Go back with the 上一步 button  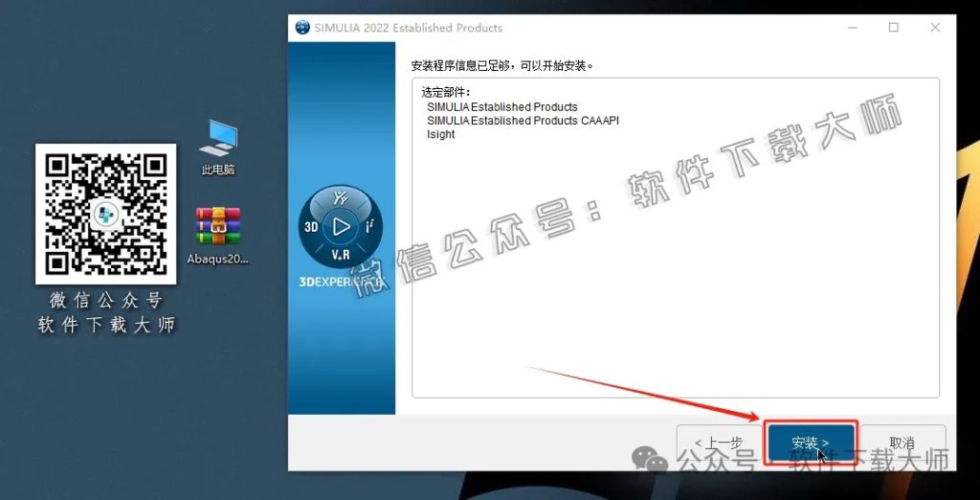click(x=719, y=443)
